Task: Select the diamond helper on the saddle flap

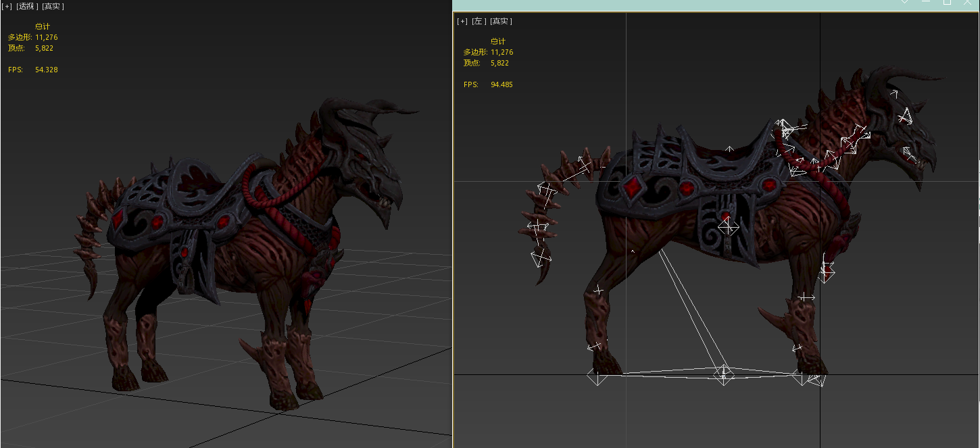Action: [728, 227]
